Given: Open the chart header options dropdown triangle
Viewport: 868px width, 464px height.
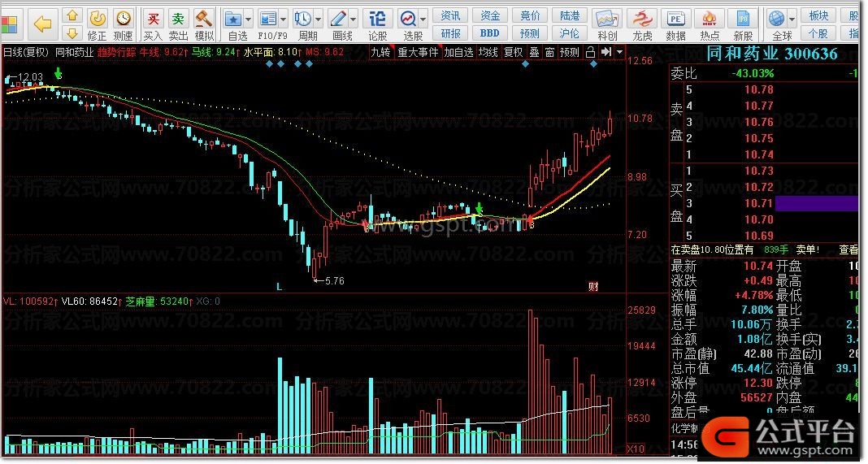Looking at the screenshot, I should 619,53.
